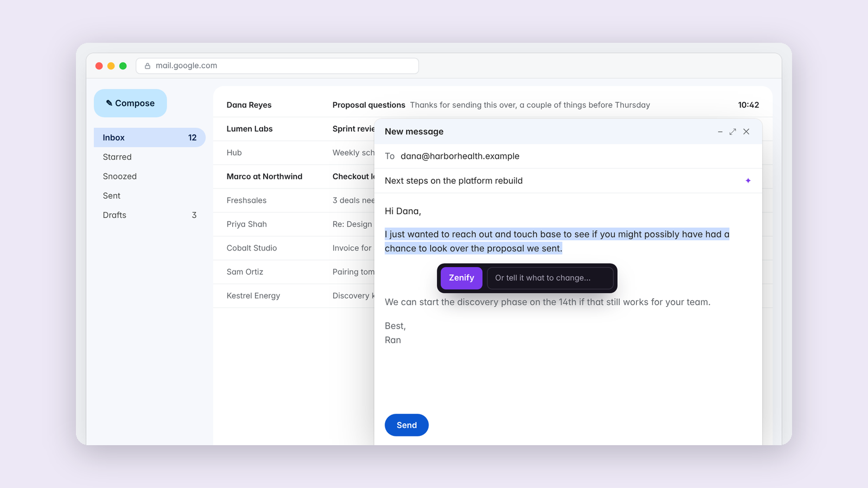Click the Zenify button
The image size is (868, 488).
coord(461,278)
